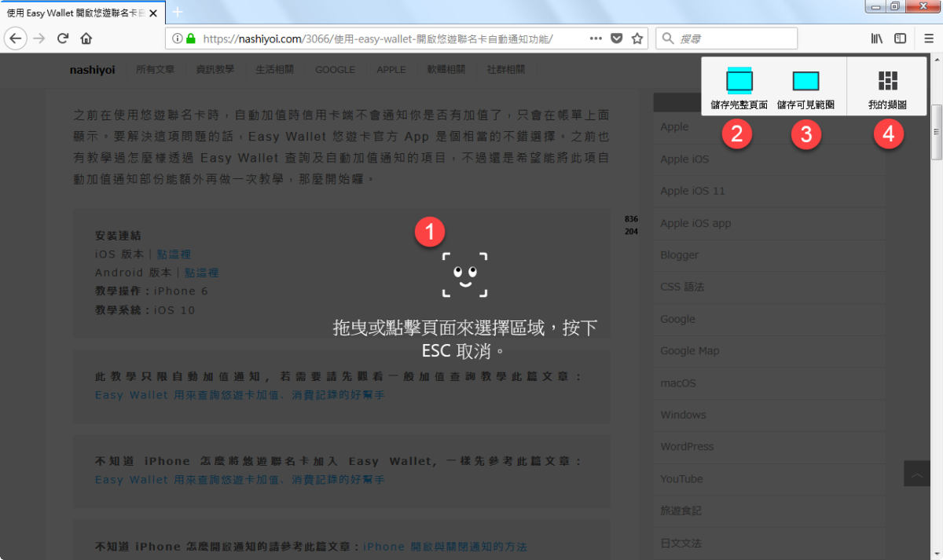
Task: Click 儲存可見範圍 save visible area button
Action: click(x=805, y=88)
